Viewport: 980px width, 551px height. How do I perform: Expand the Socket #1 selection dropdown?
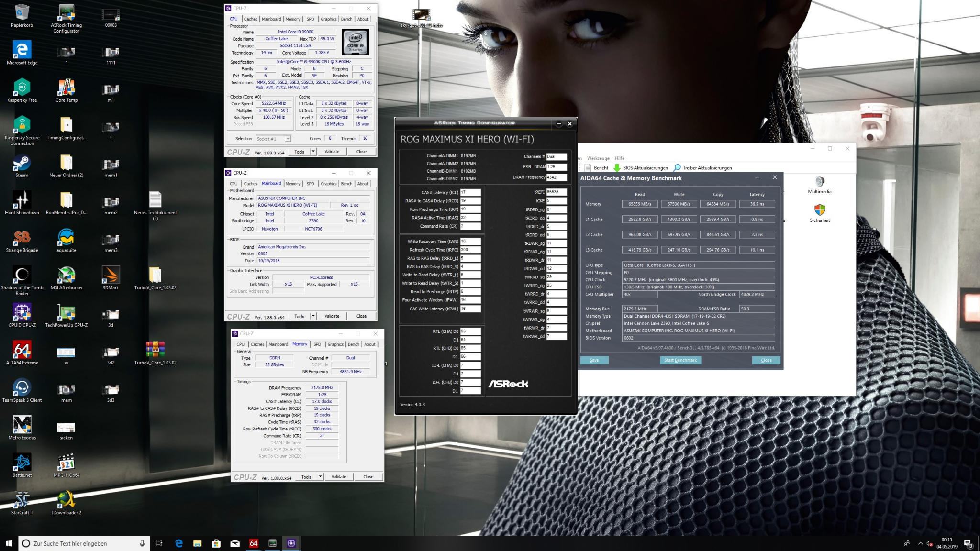tap(288, 139)
